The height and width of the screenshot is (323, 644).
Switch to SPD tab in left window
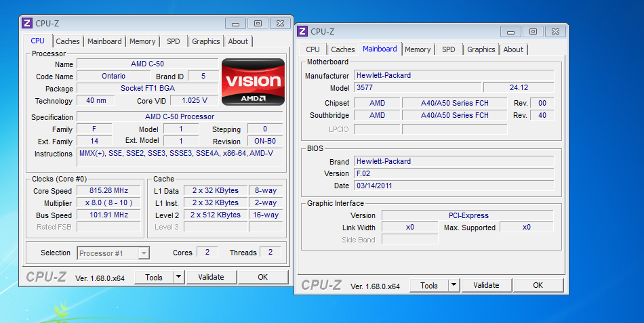pos(174,41)
